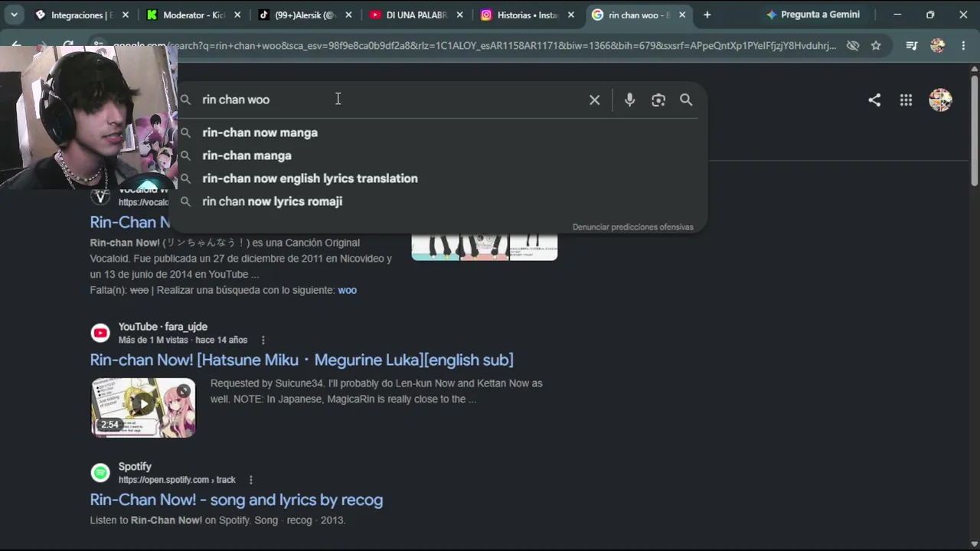Open the Chrome three-dot menu
Viewport: 980px width, 551px height.
963,46
